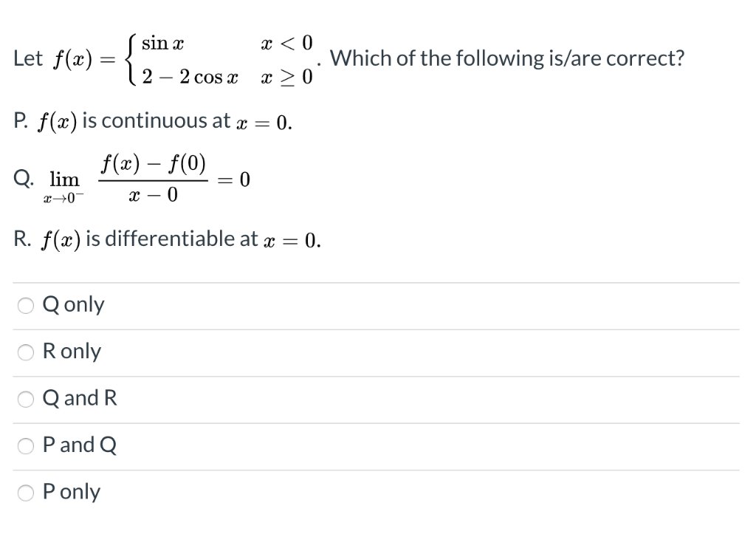The height and width of the screenshot is (534, 756).
Task: Select the 'Q and R' radio button
Action: 24,399
